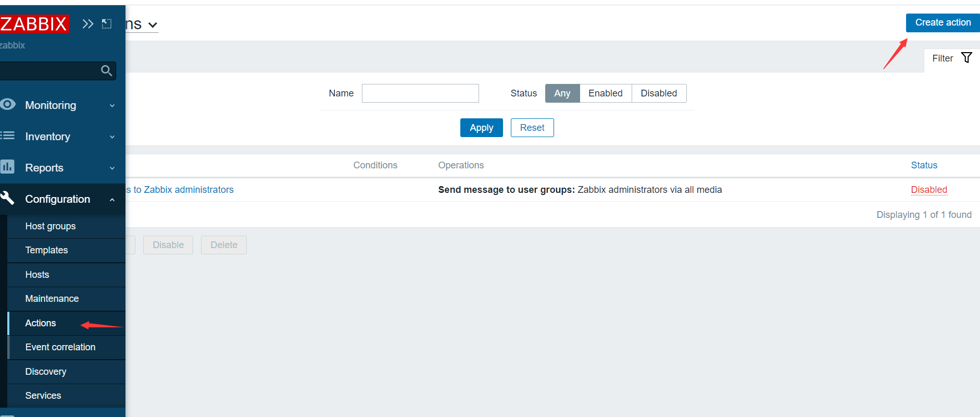Open the Zabbix administrators action link
The height and width of the screenshot is (417, 980).
(180, 190)
